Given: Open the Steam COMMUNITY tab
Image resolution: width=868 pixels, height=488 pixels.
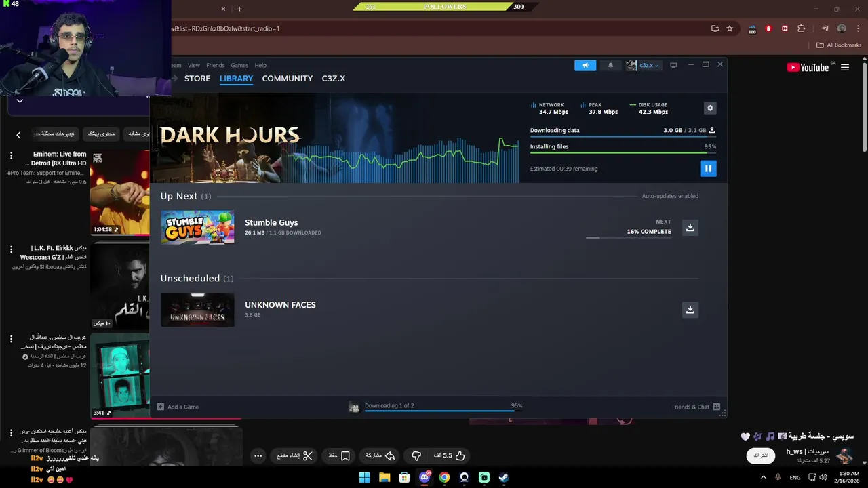Looking at the screenshot, I should [288, 79].
